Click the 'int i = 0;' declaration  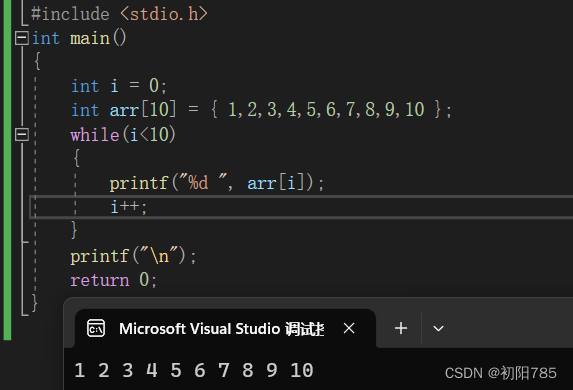(119, 86)
